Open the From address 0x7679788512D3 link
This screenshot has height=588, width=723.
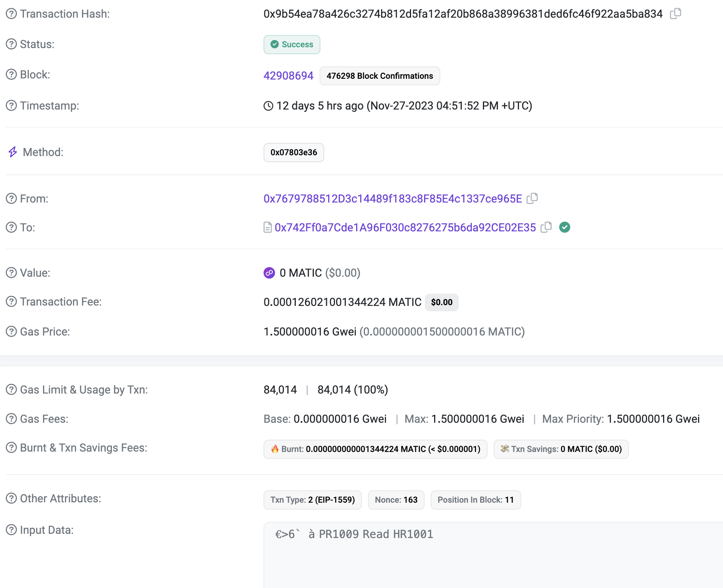point(393,199)
